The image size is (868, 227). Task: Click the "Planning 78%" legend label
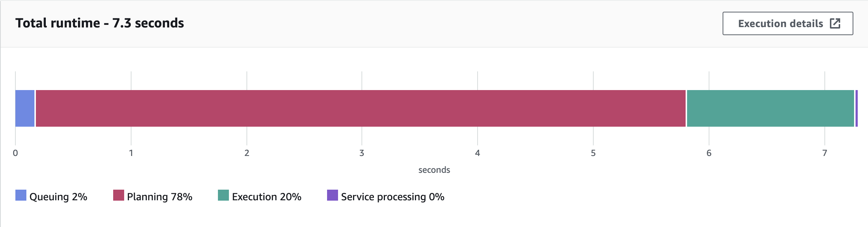click(160, 197)
